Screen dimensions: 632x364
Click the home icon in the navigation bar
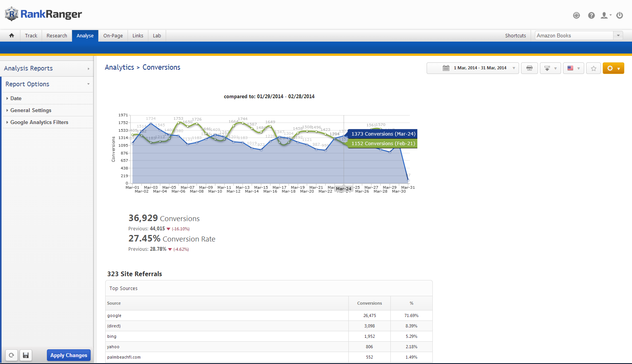pos(12,35)
